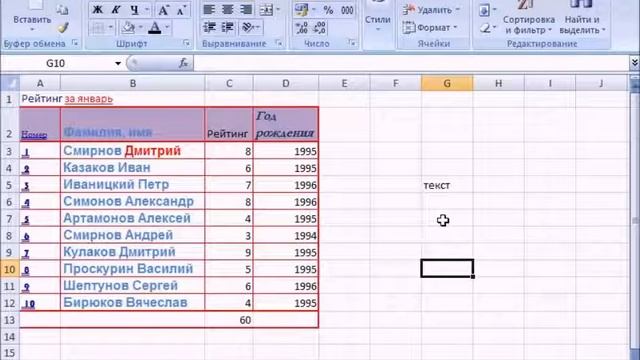Increase decimal places

click(302, 28)
